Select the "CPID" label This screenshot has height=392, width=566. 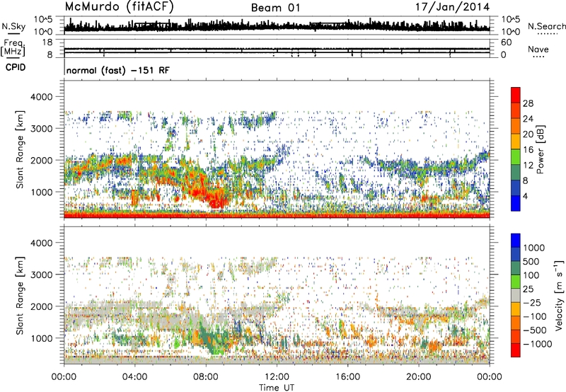[x=16, y=67]
